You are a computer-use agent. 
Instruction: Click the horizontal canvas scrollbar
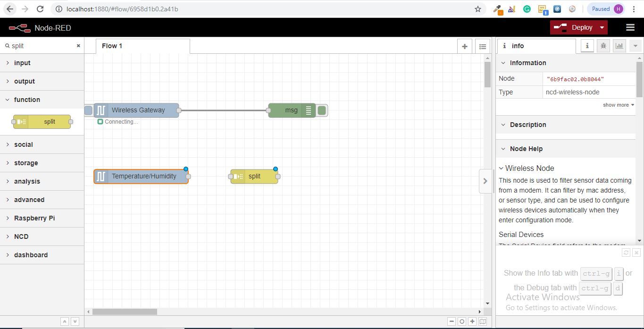pos(125,312)
